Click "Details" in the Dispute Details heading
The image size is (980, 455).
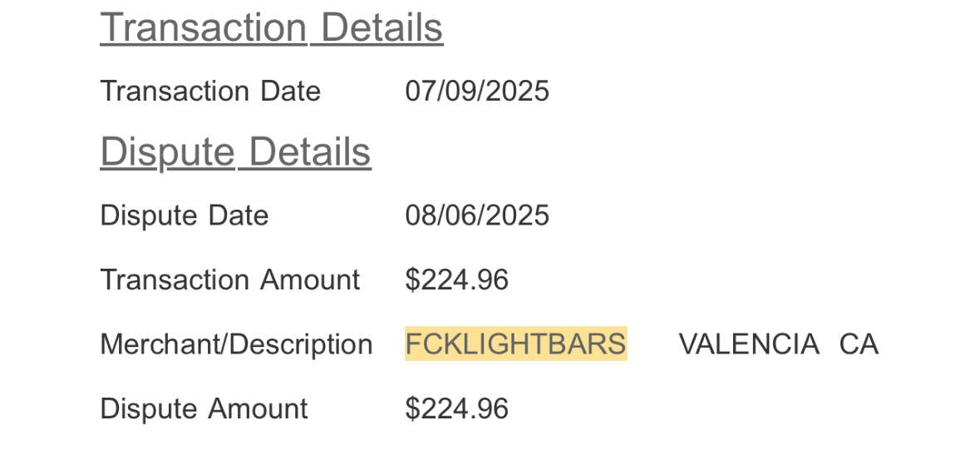tap(309, 152)
